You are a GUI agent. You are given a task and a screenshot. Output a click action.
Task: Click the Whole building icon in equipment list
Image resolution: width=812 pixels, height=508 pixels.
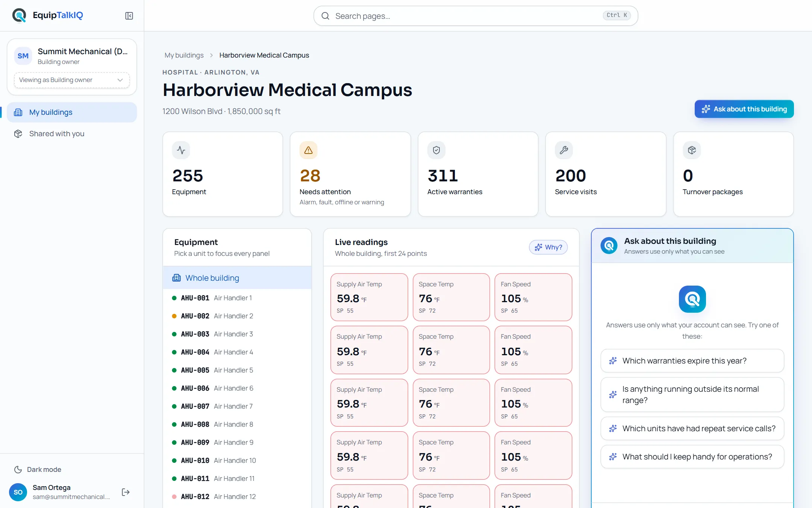point(176,278)
